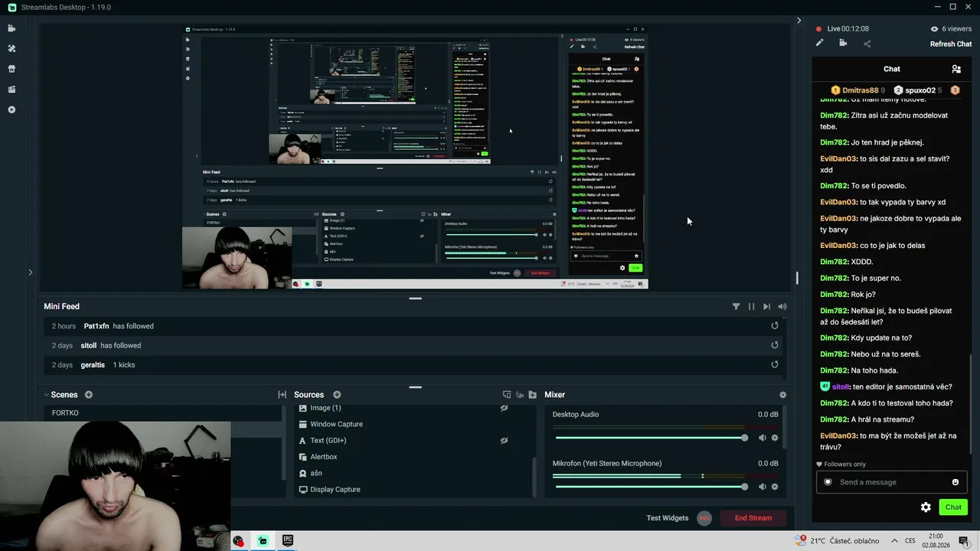Open the Themes tool icon in sidebar
Screen dimensions: 980x551
[11, 48]
